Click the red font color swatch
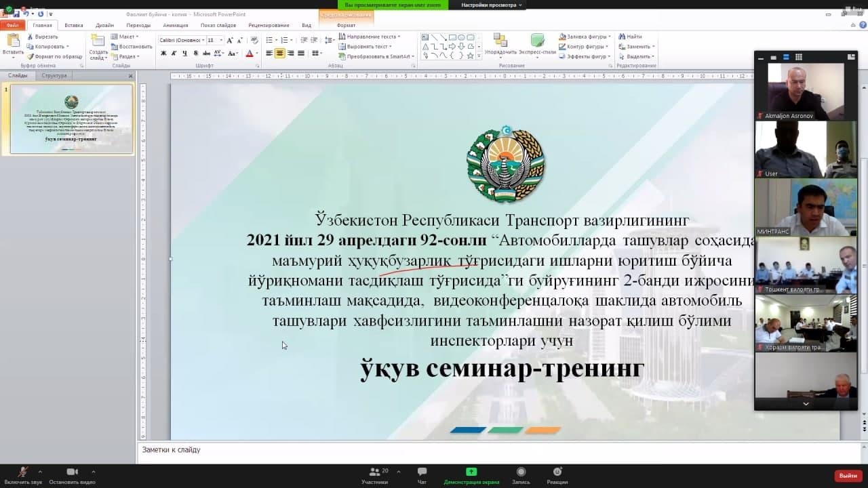 [249, 54]
